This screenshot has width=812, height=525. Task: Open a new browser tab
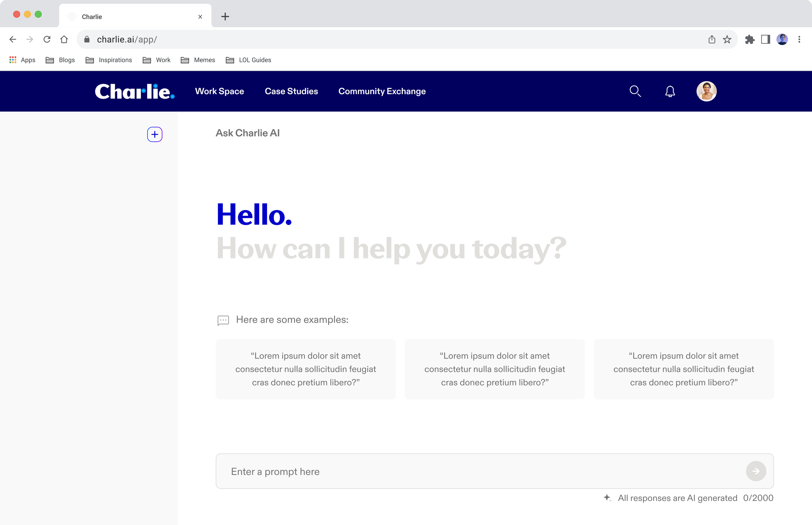225,16
